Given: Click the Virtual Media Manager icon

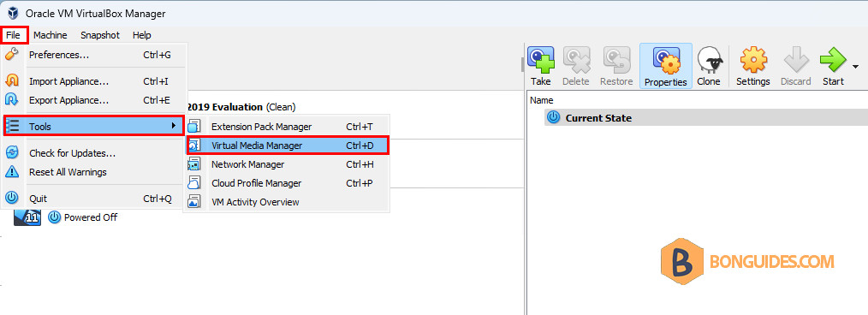Looking at the screenshot, I should pyautogui.click(x=194, y=146).
